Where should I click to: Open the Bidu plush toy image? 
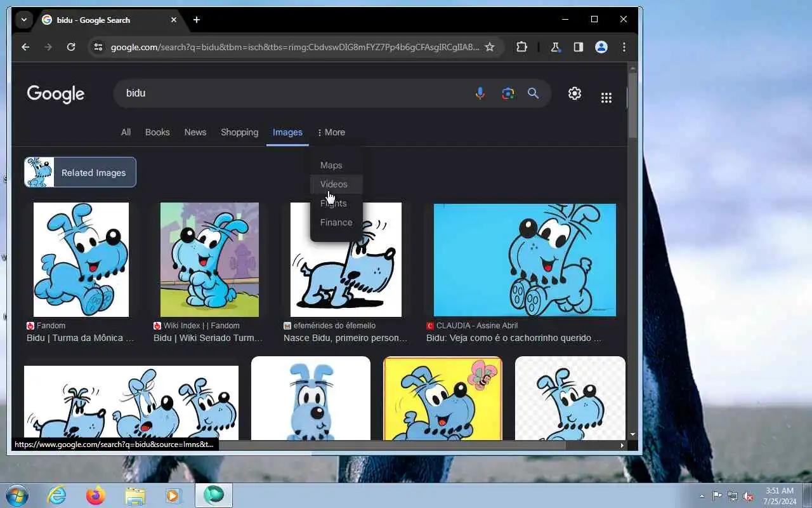[311, 398]
